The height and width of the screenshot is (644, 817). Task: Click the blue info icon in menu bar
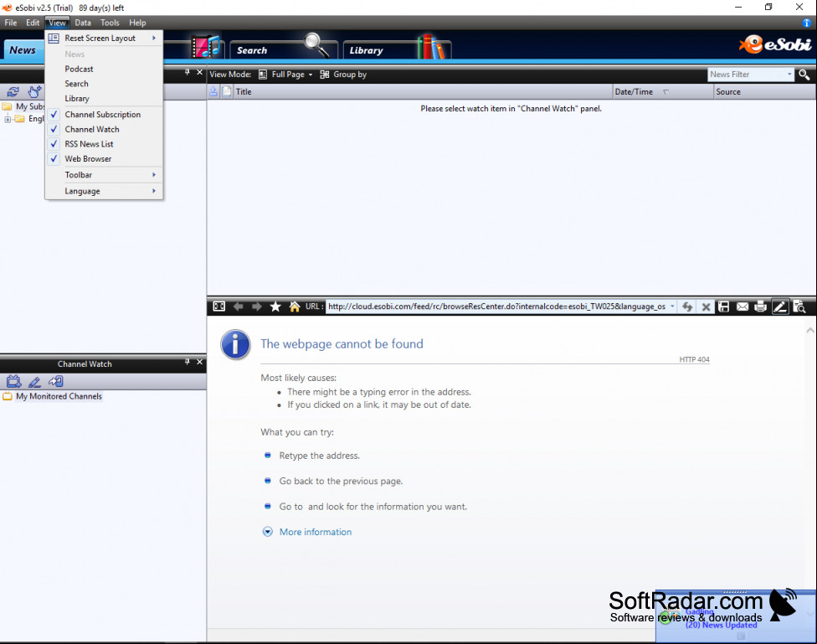[x=807, y=23]
